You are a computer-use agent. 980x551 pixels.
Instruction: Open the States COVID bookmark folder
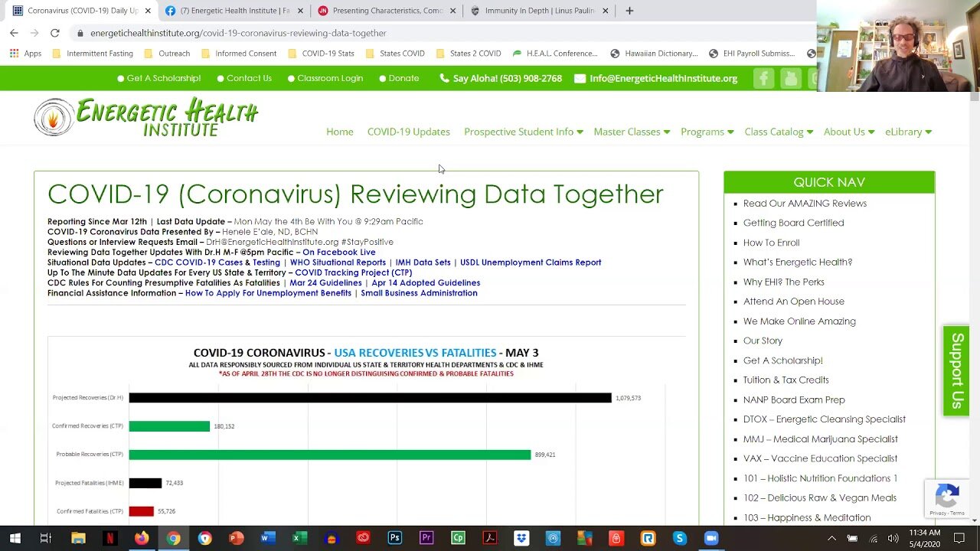tap(394, 54)
